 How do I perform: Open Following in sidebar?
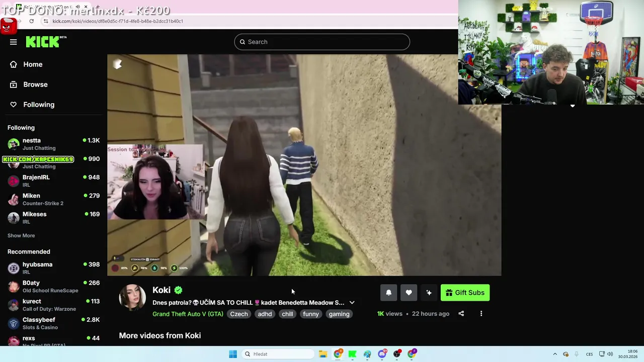pyautogui.click(x=39, y=105)
